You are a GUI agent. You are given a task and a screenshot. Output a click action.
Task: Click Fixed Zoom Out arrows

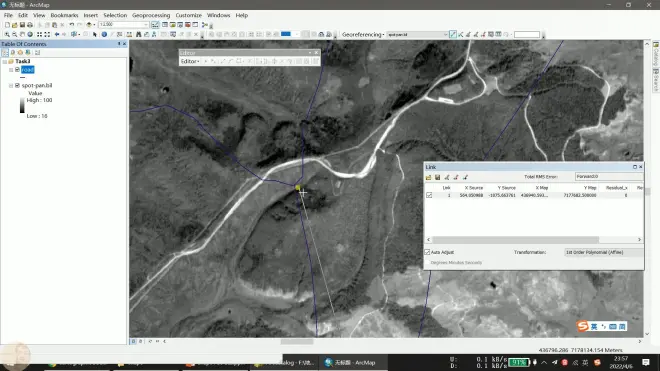47,35
